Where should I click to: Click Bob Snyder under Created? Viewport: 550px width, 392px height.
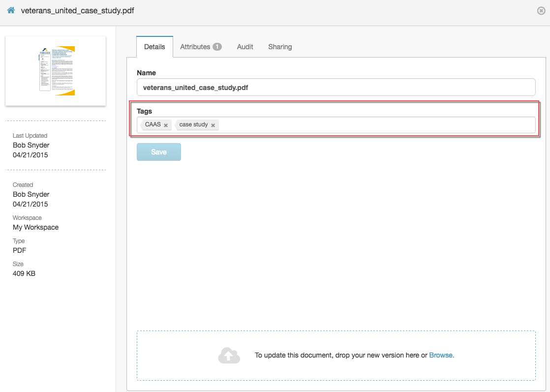31,194
